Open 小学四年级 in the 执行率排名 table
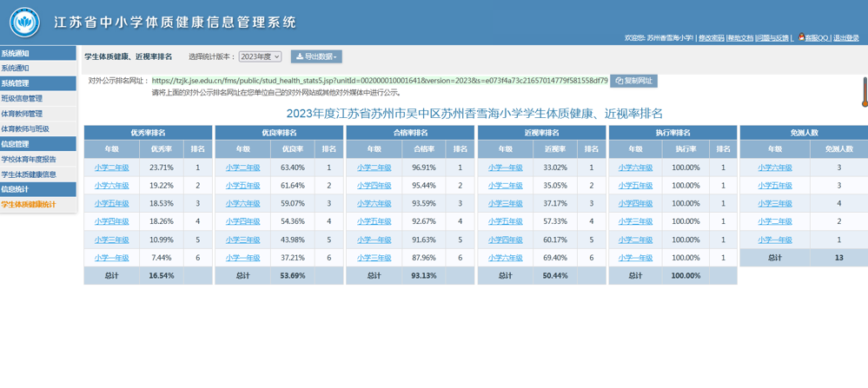The height and width of the screenshot is (388, 868). click(635, 203)
